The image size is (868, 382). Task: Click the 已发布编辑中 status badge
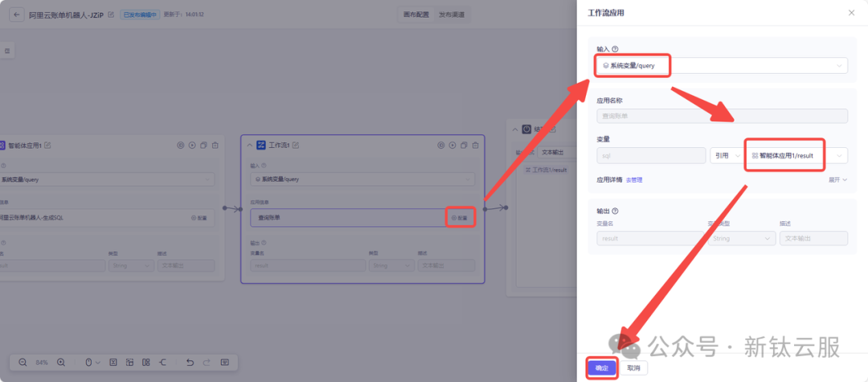(139, 14)
